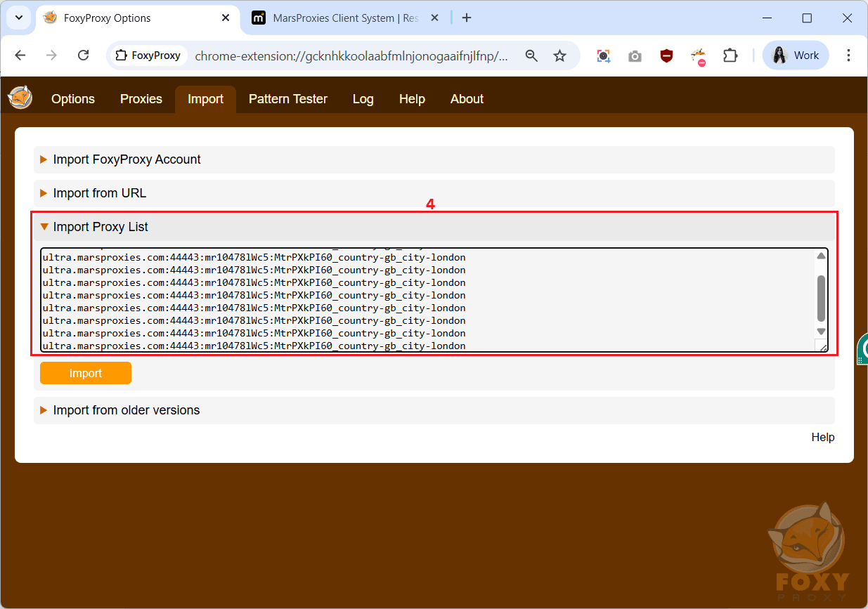Image resolution: width=868 pixels, height=609 pixels.
Task: Open the Extensions puzzle piece menu
Action: point(731,55)
